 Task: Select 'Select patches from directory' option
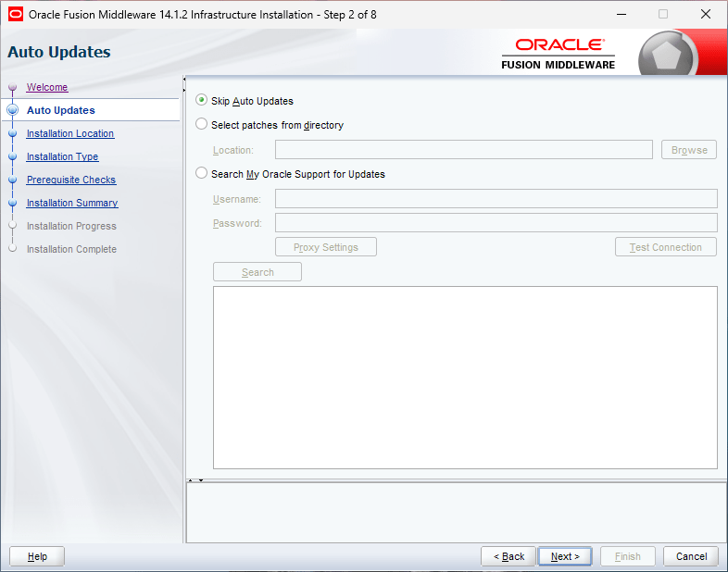coord(201,124)
